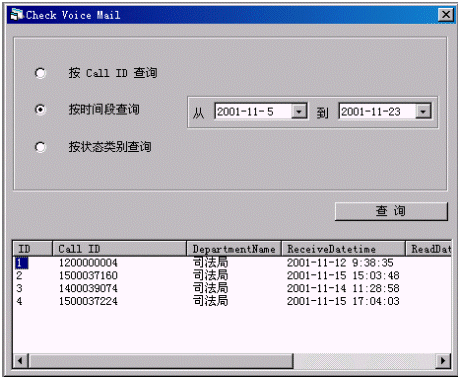
Task: Click the ReceiveDatetime column header
Action: (x=344, y=249)
